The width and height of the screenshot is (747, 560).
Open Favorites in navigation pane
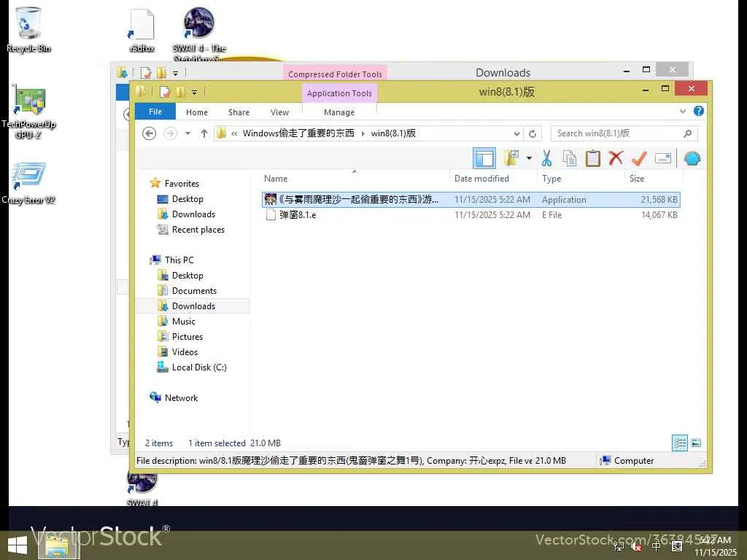[182, 183]
